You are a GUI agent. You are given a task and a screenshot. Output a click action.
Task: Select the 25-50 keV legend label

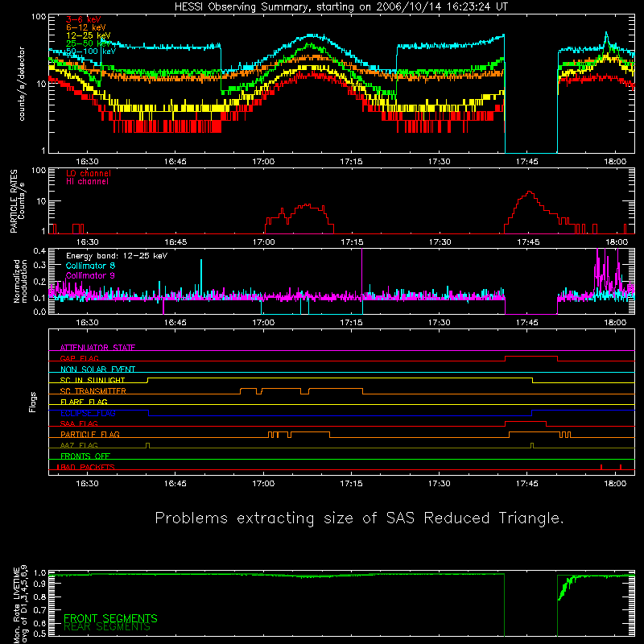pyautogui.click(x=88, y=43)
